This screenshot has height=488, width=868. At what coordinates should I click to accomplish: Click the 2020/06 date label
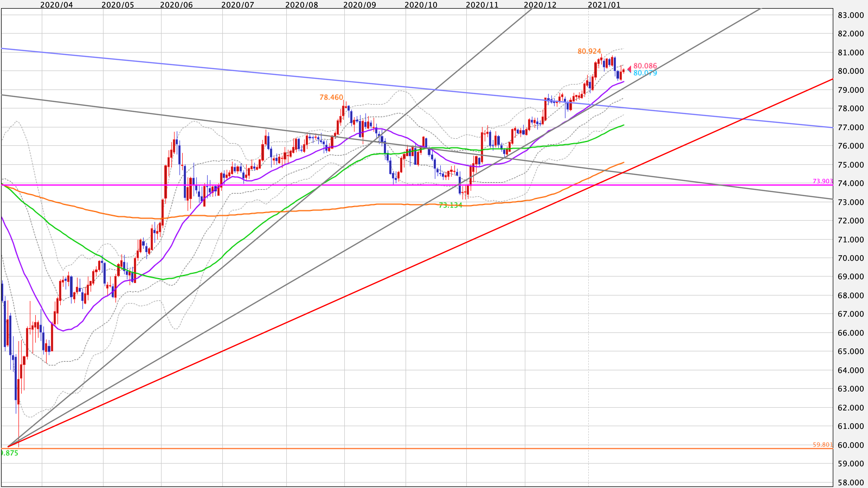tap(176, 5)
